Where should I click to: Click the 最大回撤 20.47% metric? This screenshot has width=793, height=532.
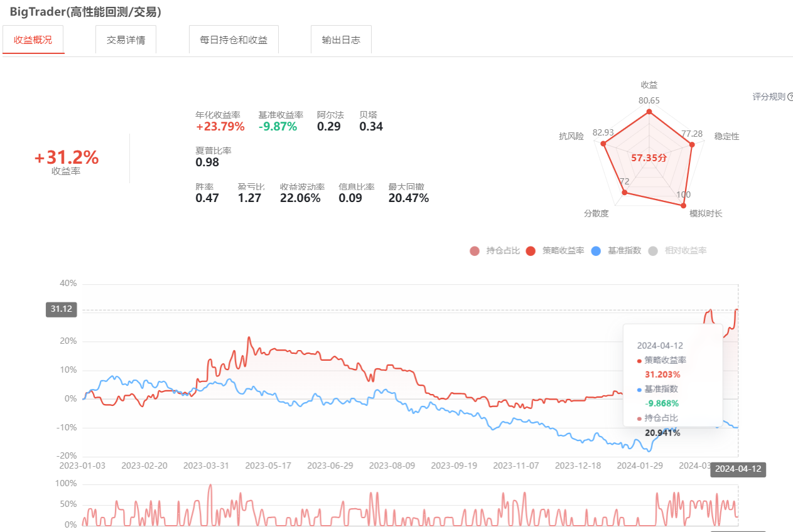(x=408, y=198)
